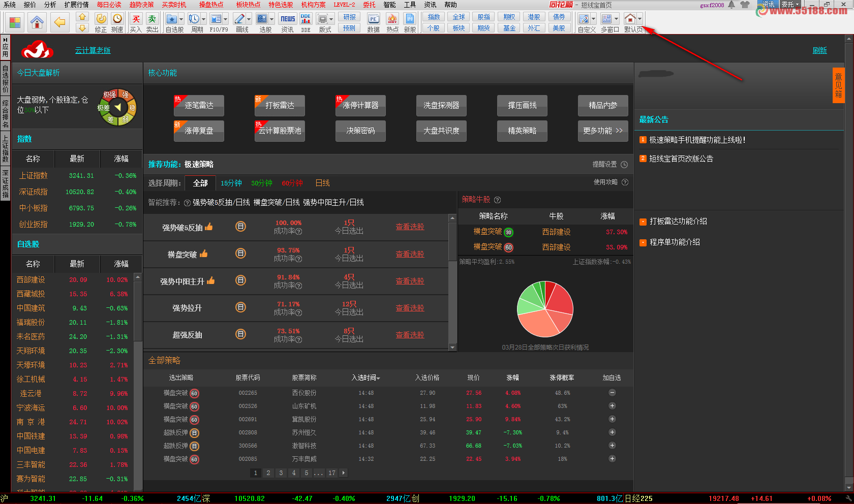This screenshot has width=854, height=504.
Task: Select the 15分钟 period tab
Action: [231, 183]
